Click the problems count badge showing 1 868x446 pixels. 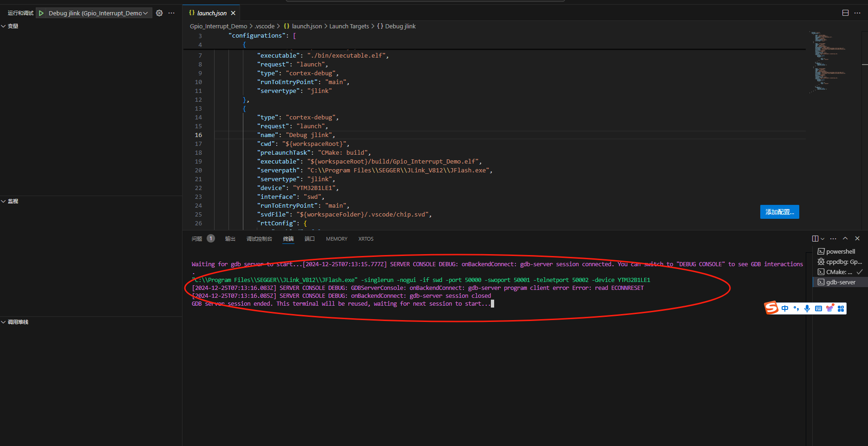point(211,238)
